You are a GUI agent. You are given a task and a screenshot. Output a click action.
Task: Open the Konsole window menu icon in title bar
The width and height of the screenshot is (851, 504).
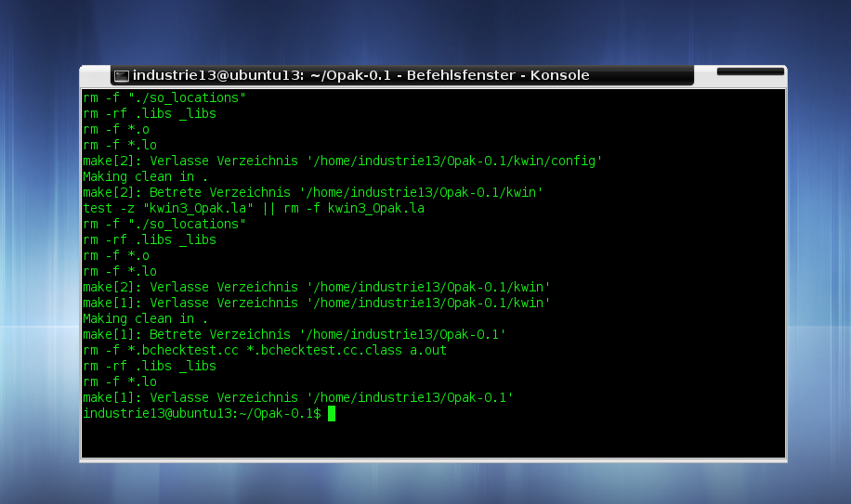pos(122,76)
